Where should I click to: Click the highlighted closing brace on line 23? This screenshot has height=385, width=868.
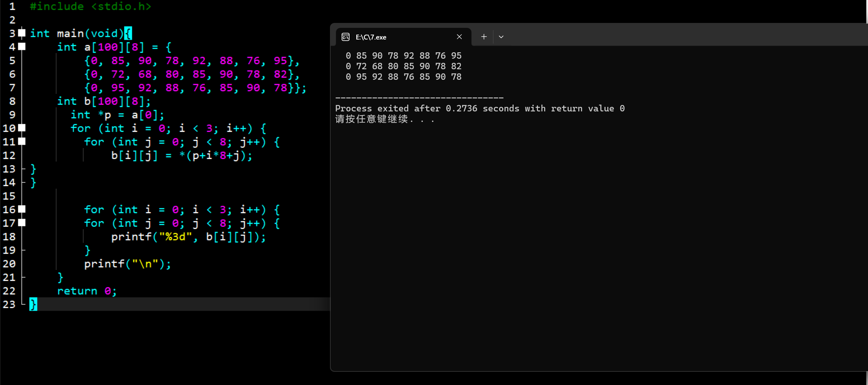click(33, 304)
